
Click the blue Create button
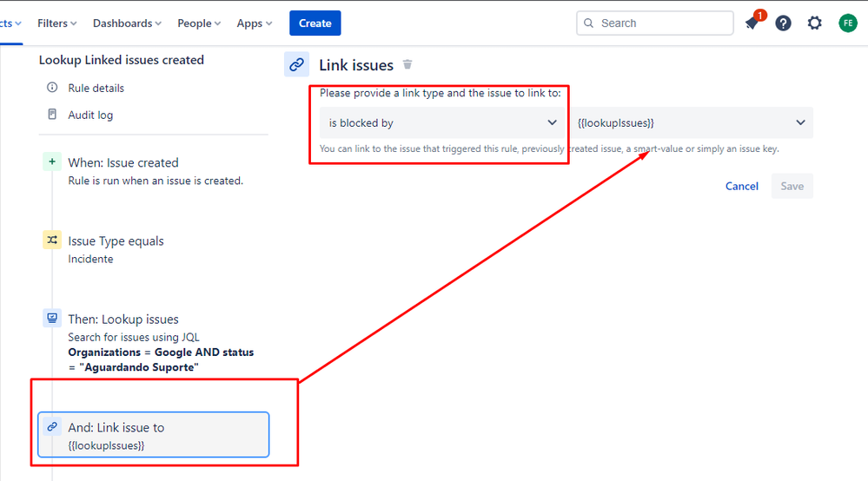pos(315,23)
